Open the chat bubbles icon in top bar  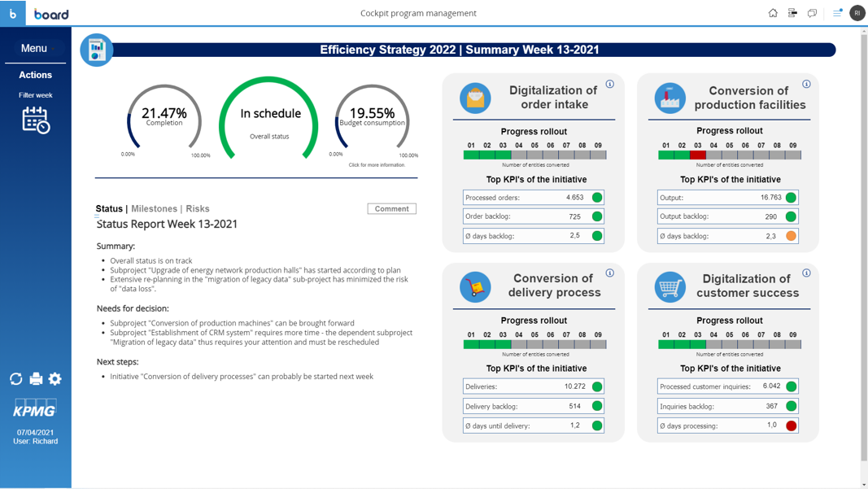click(x=812, y=13)
